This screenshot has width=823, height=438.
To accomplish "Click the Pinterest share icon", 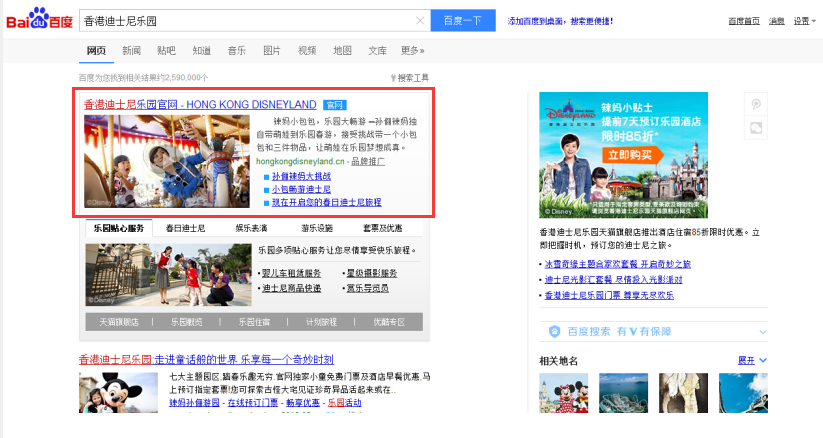I will point(756,104).
